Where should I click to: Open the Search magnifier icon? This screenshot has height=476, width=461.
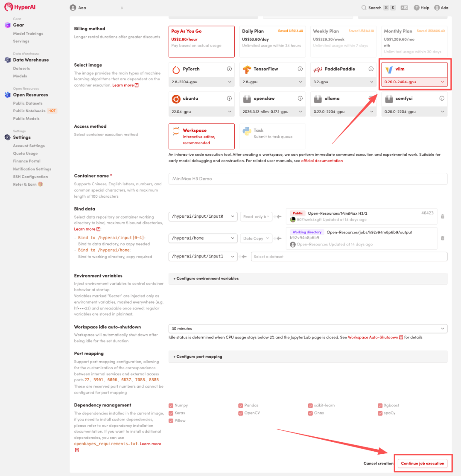coord(364,8)
